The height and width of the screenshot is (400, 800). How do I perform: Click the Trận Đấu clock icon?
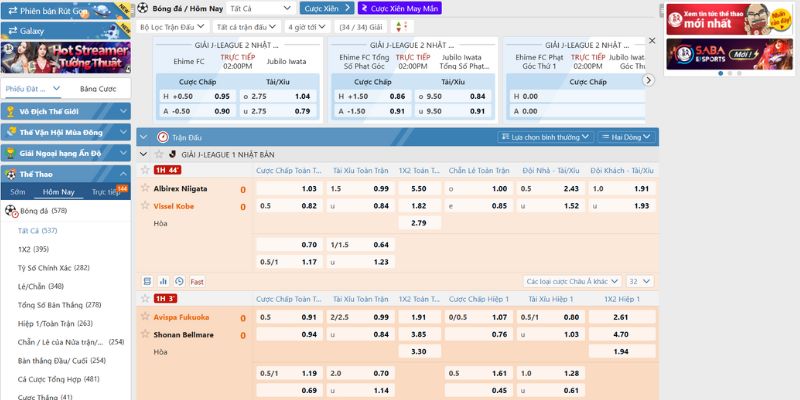[163, 136]
